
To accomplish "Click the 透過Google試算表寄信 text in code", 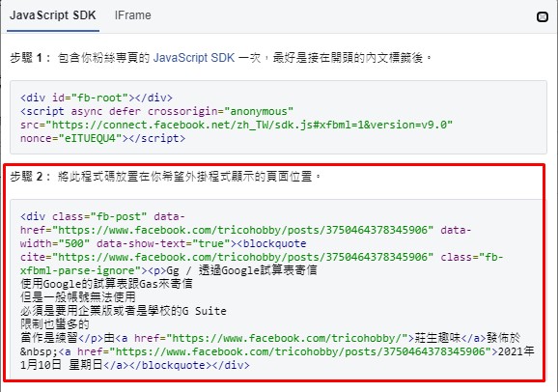I will [x=258, y=270].
